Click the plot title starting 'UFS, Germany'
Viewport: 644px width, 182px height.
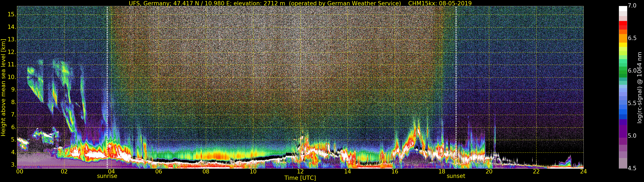pos(300,3)
